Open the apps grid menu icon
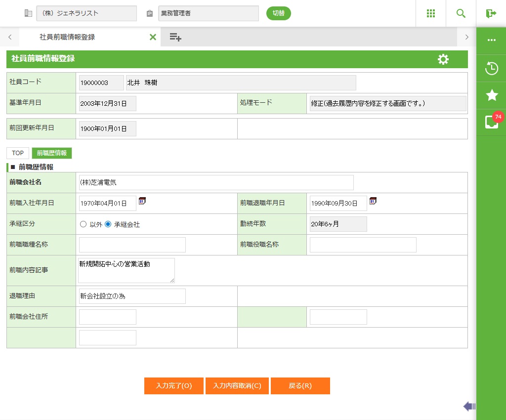Viewport: 506px width, 420px height. click(x=431, y=13)
